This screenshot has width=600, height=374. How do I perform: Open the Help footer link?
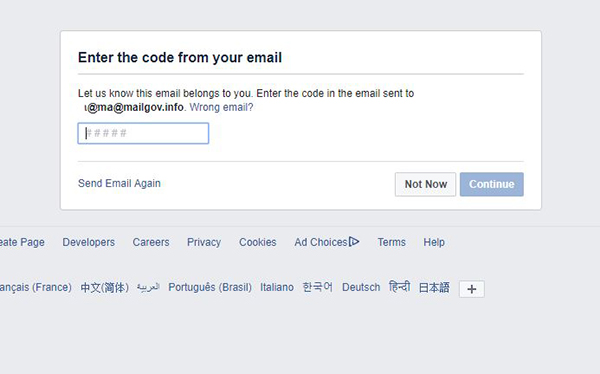[434, 242]
